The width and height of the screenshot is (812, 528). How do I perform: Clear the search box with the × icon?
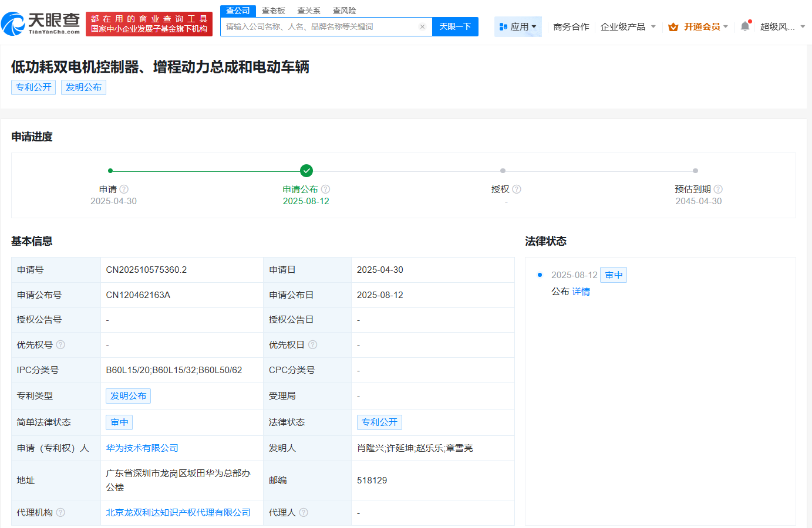422,26
